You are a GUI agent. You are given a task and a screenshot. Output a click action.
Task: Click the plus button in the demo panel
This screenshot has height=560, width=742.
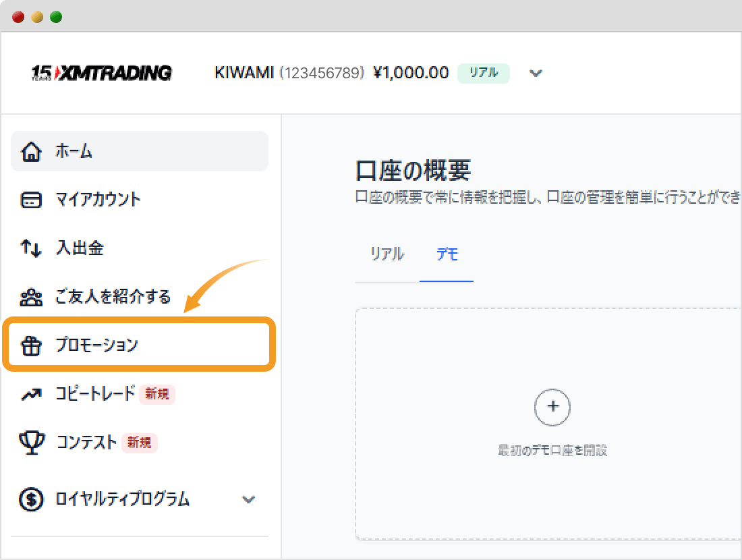pyautogui.click(x=553, y=408)
